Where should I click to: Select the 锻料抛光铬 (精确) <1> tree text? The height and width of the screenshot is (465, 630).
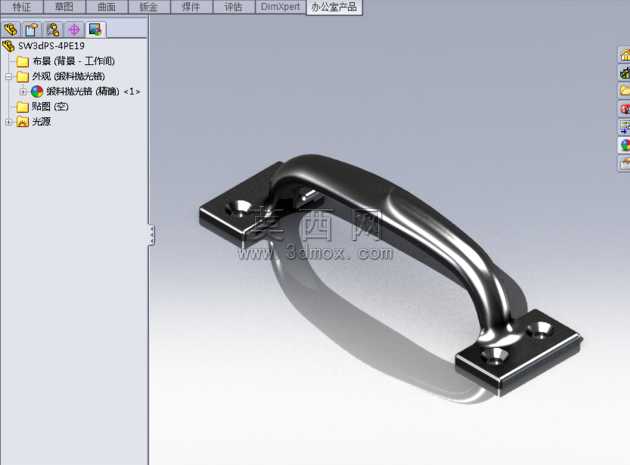point(93,92)
